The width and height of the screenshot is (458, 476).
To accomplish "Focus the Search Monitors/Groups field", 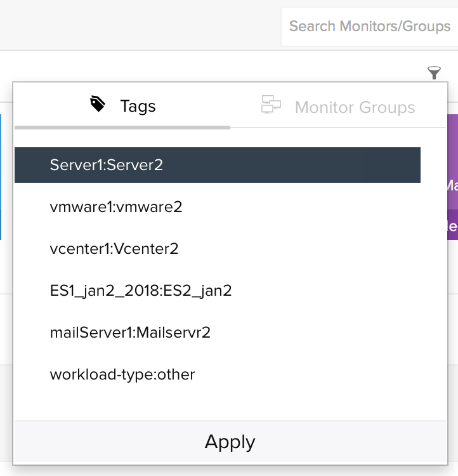I will [x=369, y=26].
